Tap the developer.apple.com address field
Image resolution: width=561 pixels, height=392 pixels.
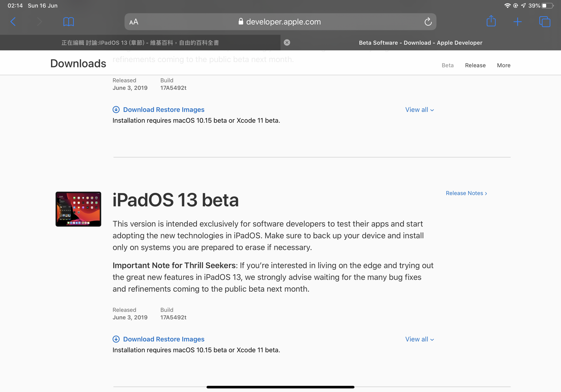point(280,22)
